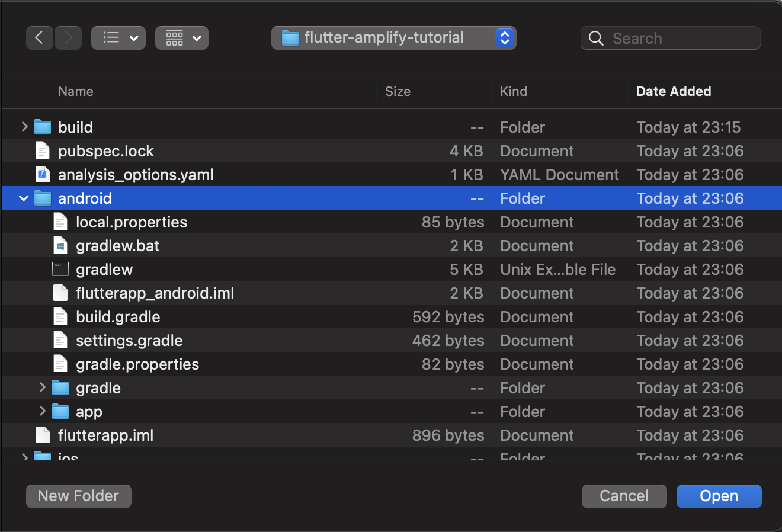Screen dimensions: 782x532
Task: Open the list view options dropdown
Action: pyautogui.click(x=118, y=38)
